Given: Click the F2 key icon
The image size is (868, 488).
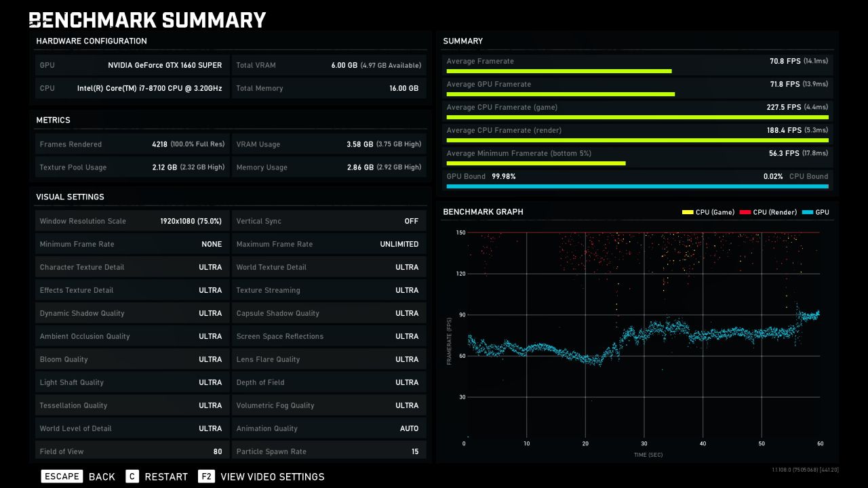Looking at the screenshot, I should [x=207, y=476].
